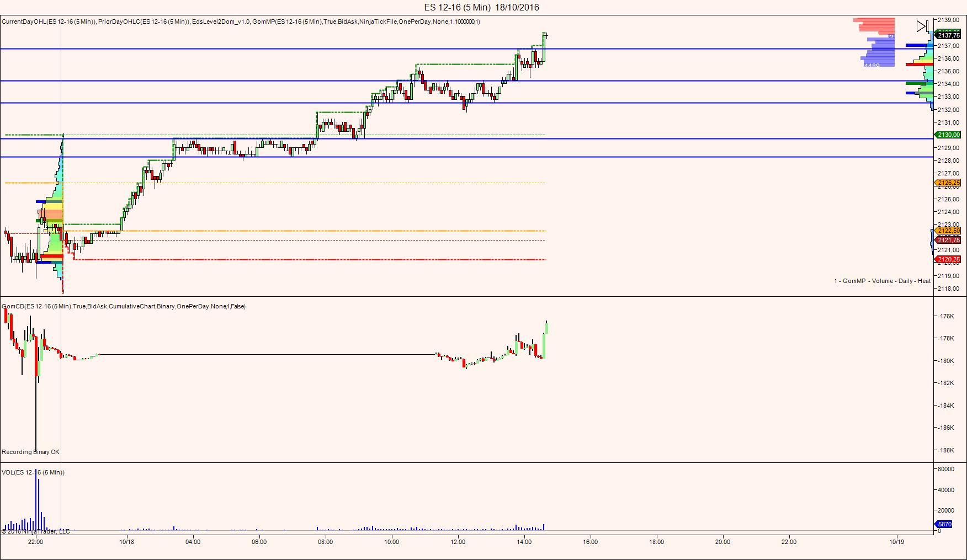Click the 2119,00 price axis label

pos(948,276)
